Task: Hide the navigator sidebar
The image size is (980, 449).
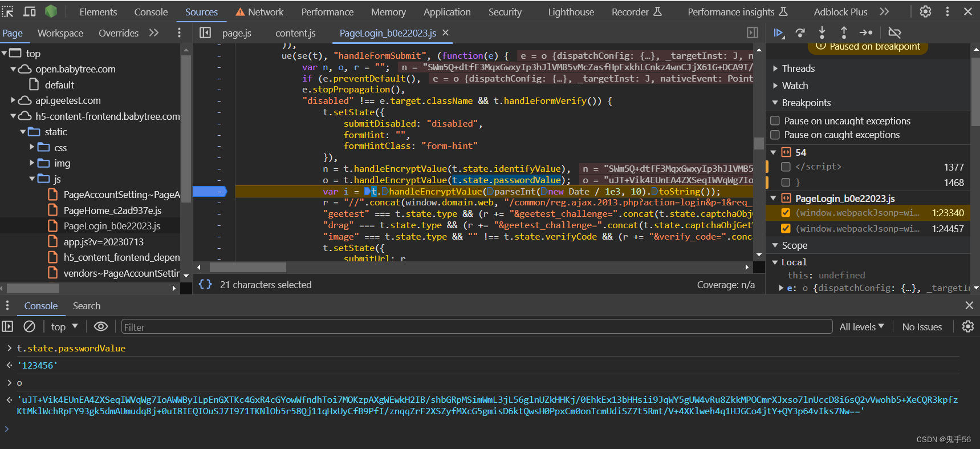Action: pos(205,33)
